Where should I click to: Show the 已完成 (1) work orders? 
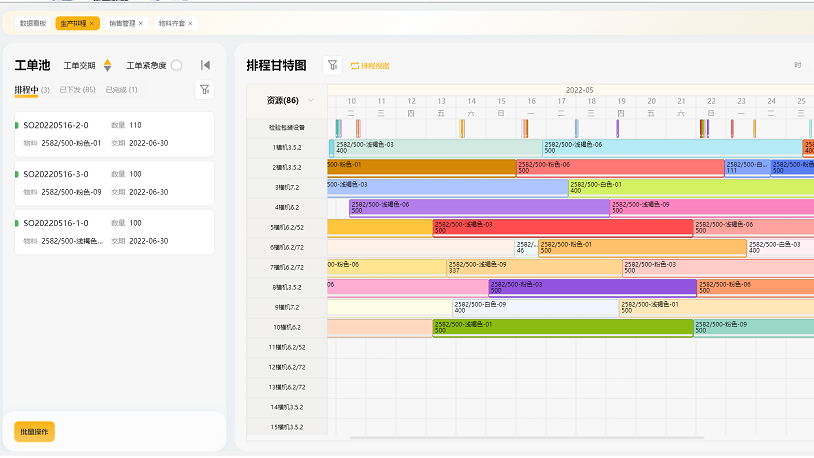(121, 90)
